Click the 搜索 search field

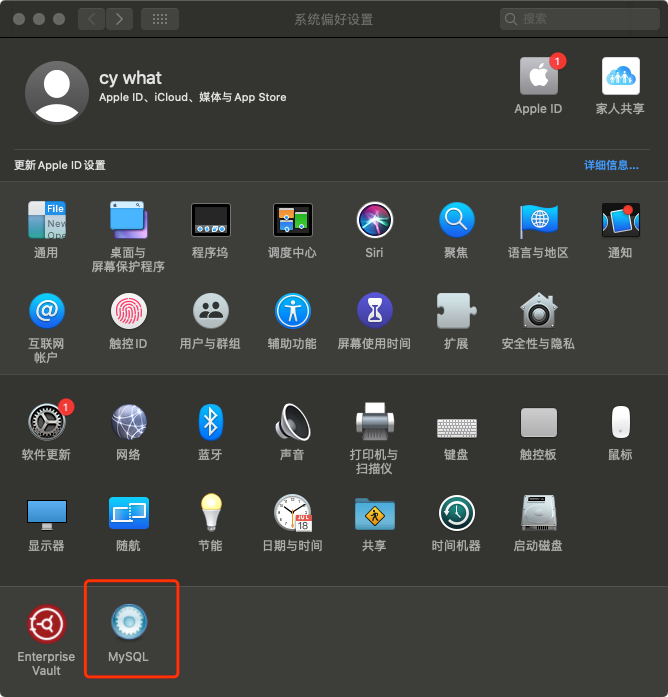579,19
